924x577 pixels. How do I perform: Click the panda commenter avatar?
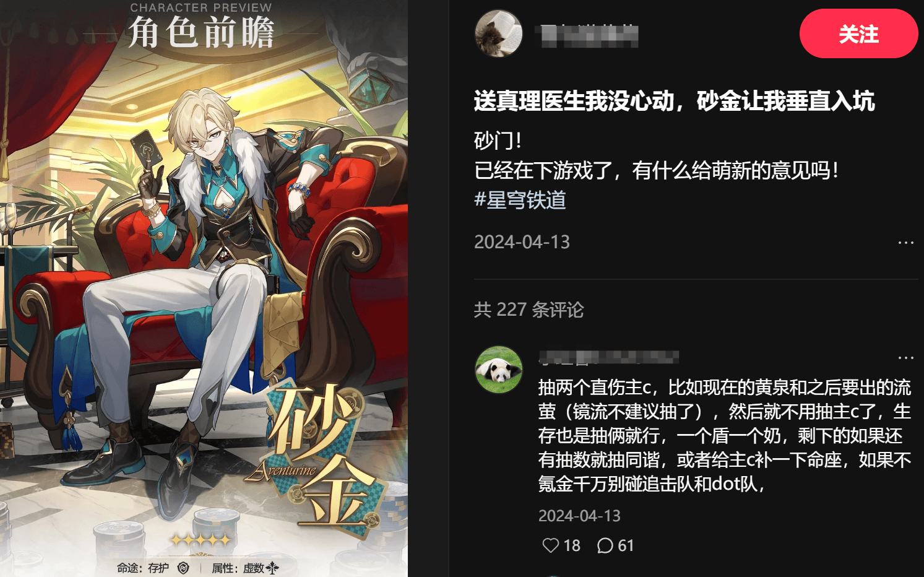click(499, 370)
